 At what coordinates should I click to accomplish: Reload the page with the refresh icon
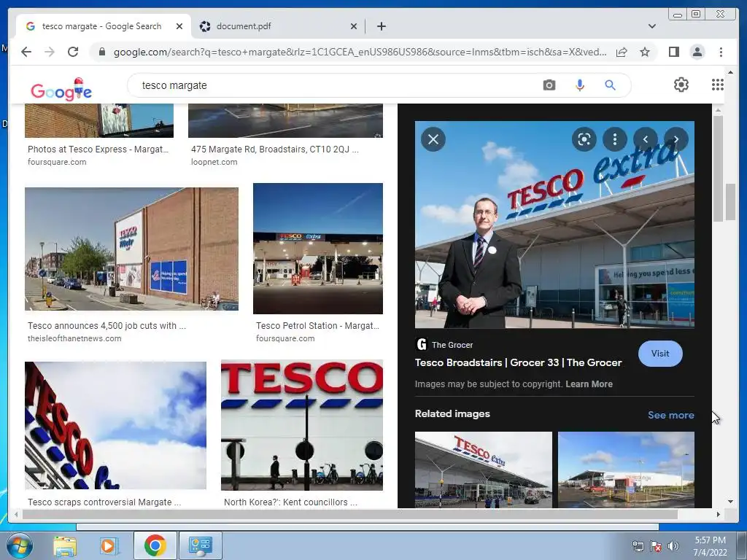pos(73,52)
